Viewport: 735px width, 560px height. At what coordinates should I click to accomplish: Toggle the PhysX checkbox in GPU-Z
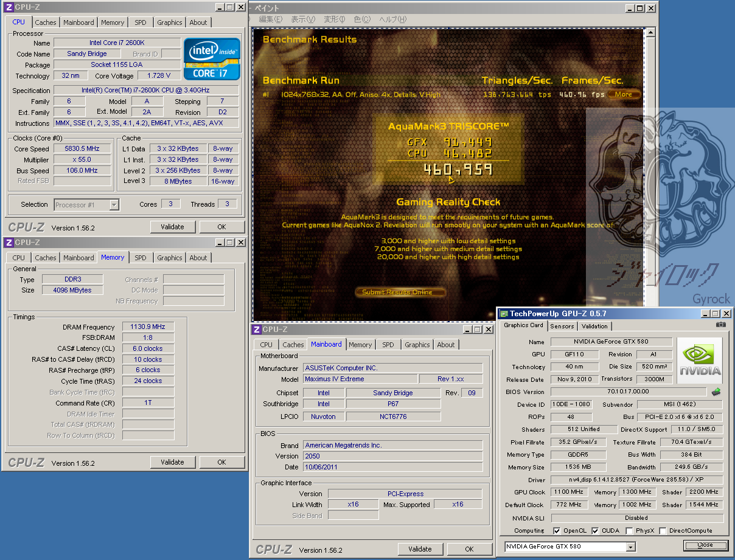(629, 531)
